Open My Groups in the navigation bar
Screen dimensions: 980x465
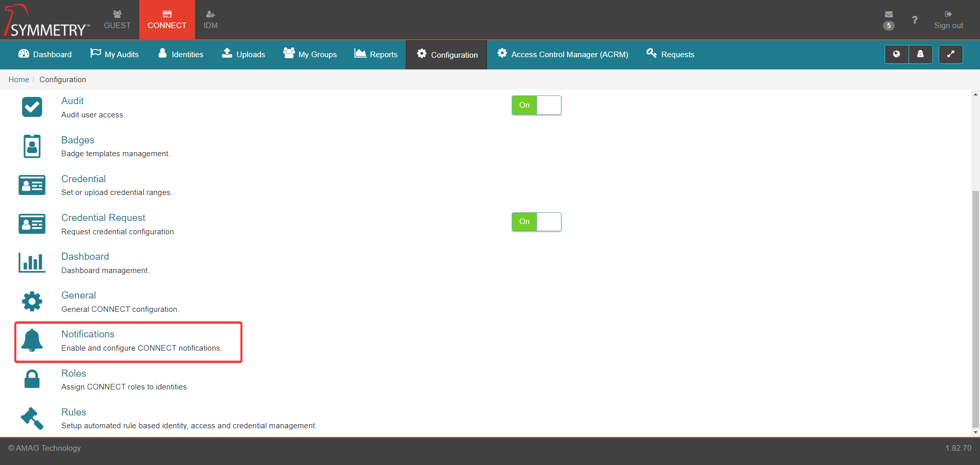click(x=310, y=54)
